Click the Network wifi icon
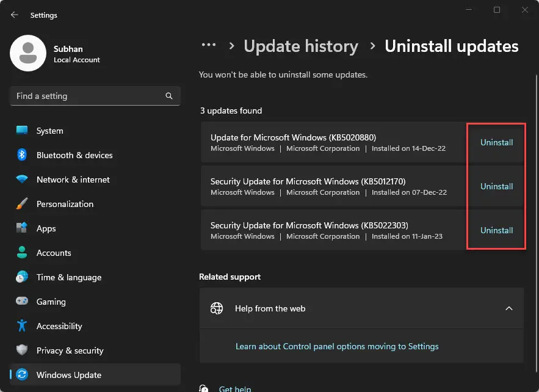 point(22,179)
